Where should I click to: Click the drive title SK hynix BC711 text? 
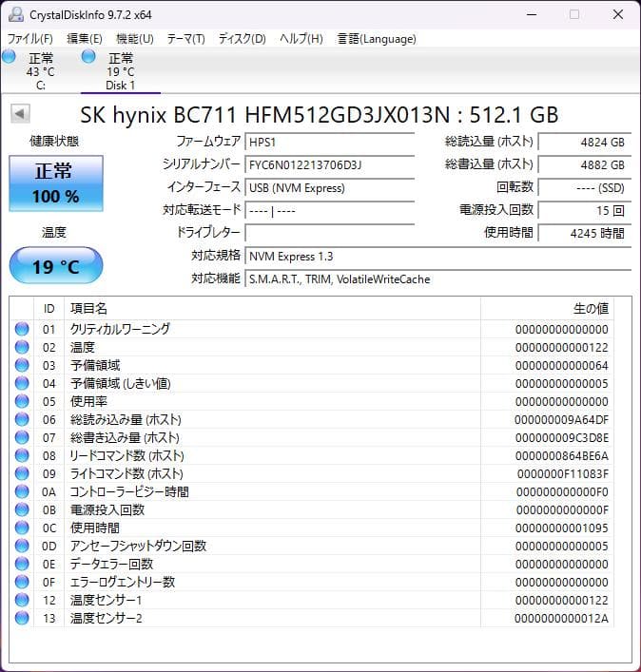click(320, 115)
